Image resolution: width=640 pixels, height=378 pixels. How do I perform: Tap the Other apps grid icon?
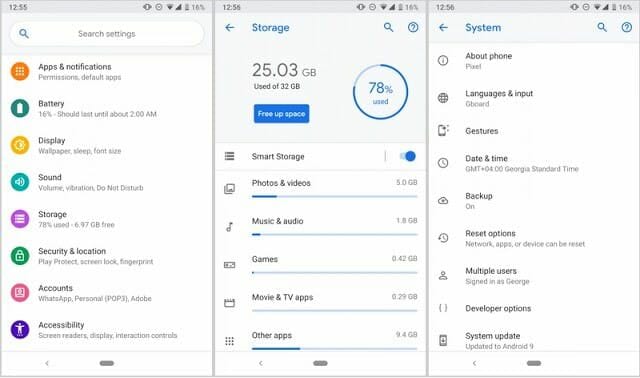coord(229,341)
